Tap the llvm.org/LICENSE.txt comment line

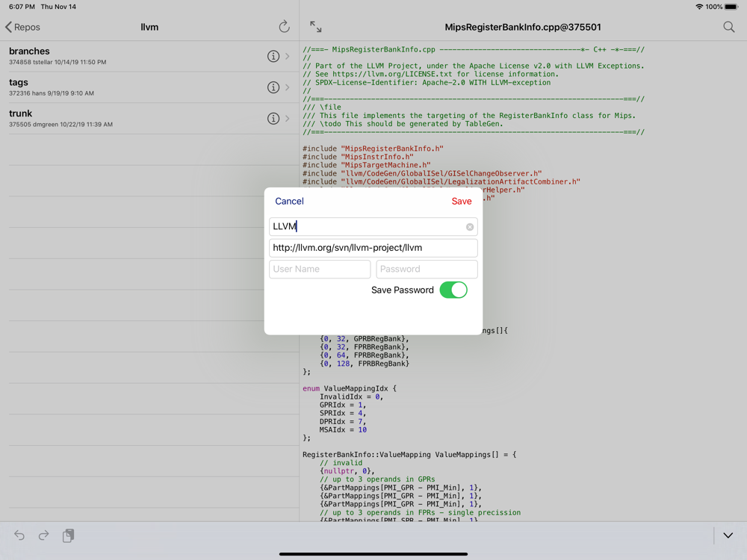431,74
